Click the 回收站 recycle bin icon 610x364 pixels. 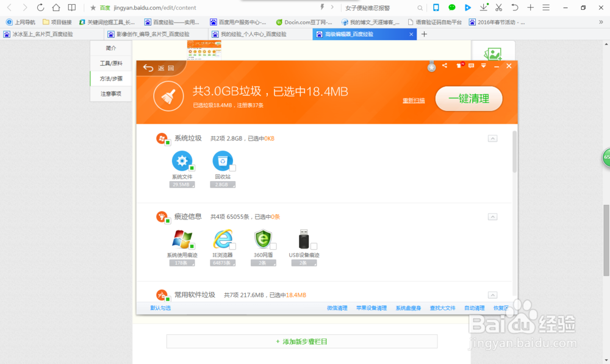tap(223, 160)
